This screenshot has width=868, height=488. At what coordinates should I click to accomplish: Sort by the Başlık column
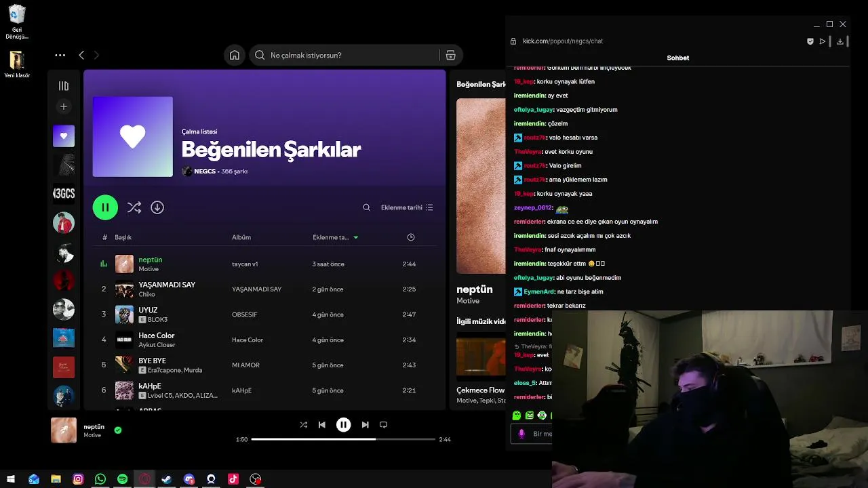(123, 237)
